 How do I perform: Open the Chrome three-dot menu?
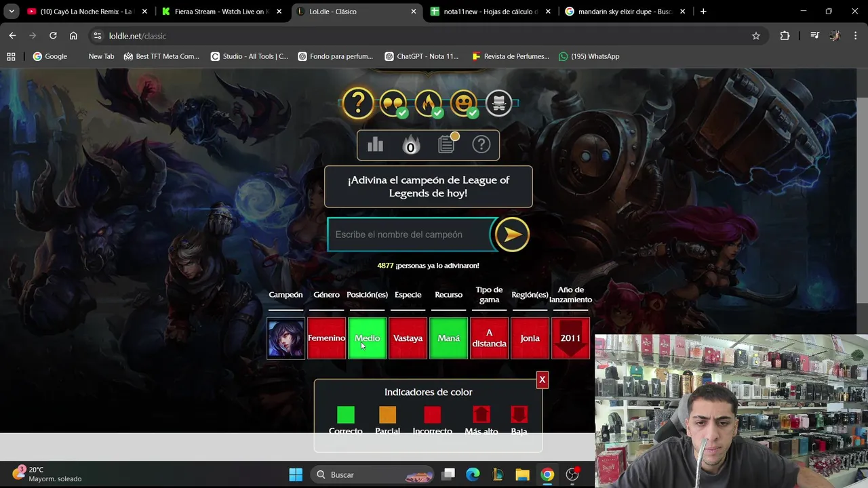[854, 36]
